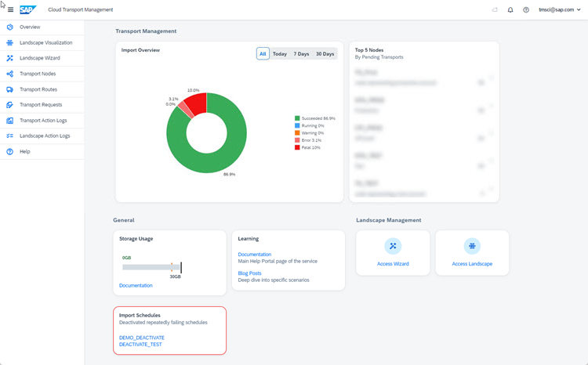
Task: Filter import overview to 30 Days
Action: coord(325,54)
